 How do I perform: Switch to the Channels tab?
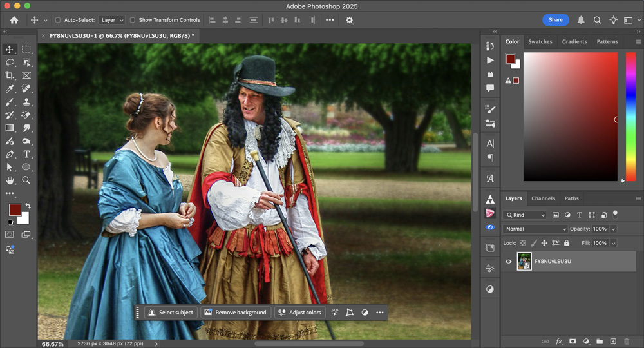click(543, 198)
